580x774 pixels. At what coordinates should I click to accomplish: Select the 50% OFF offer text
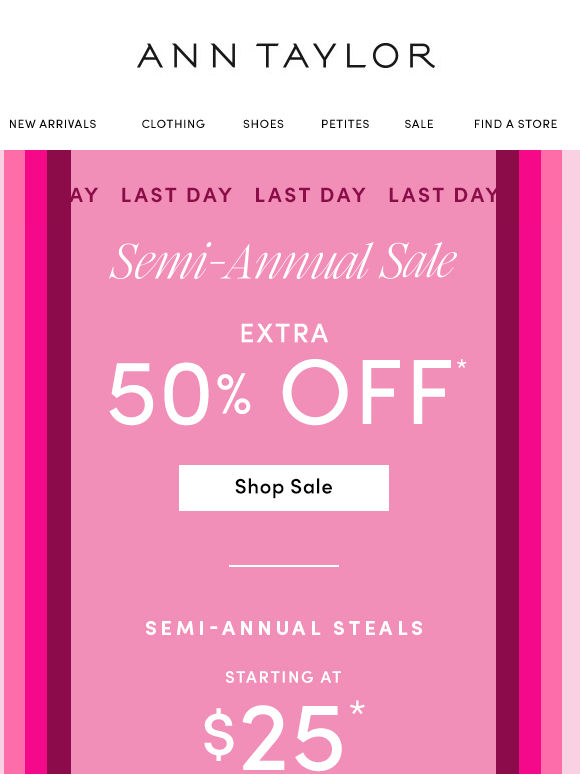click(280, 392)
